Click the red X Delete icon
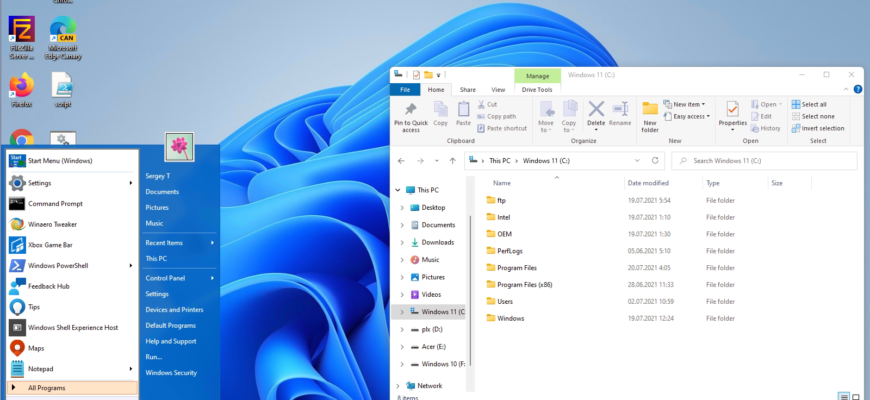Image resolution: width=870 pixels, height=400 pixels. [596, 109]
